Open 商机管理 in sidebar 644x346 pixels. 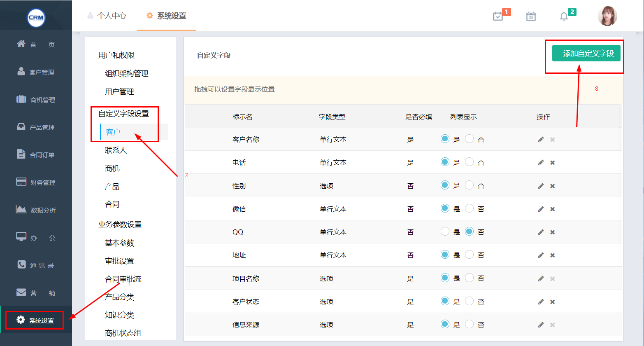tap(36, 99)
